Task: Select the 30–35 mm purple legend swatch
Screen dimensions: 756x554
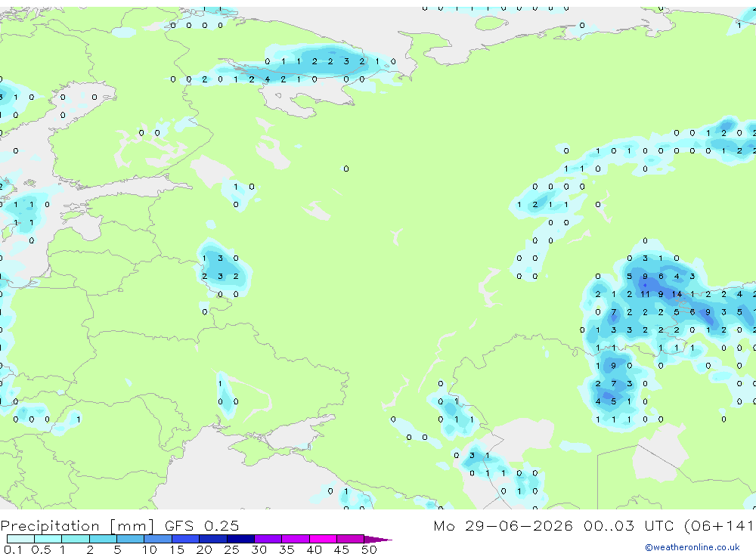Action: (x=268, y=539)
